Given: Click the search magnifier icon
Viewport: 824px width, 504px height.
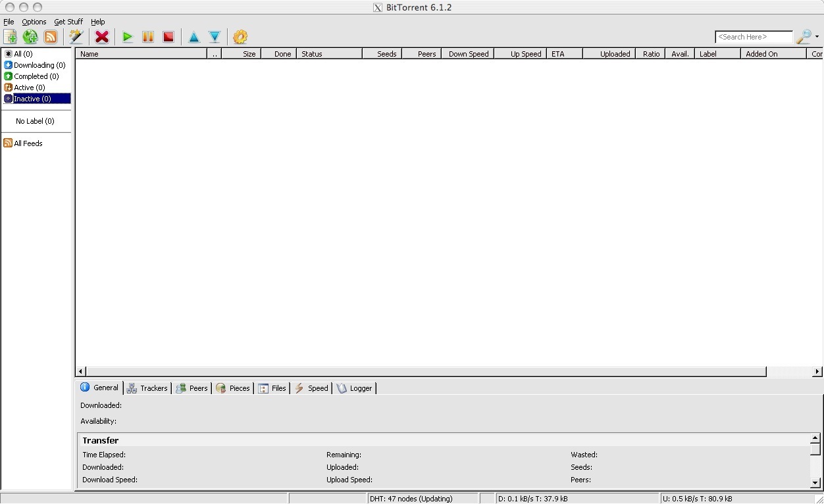Looking at the screenshot, I should (804, 37).
